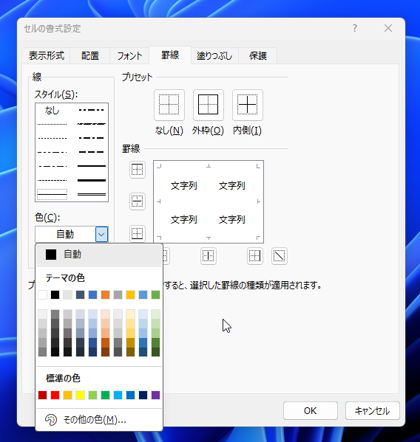
Task: Pick the green theme color swatch
Action: tap(156, 295)
